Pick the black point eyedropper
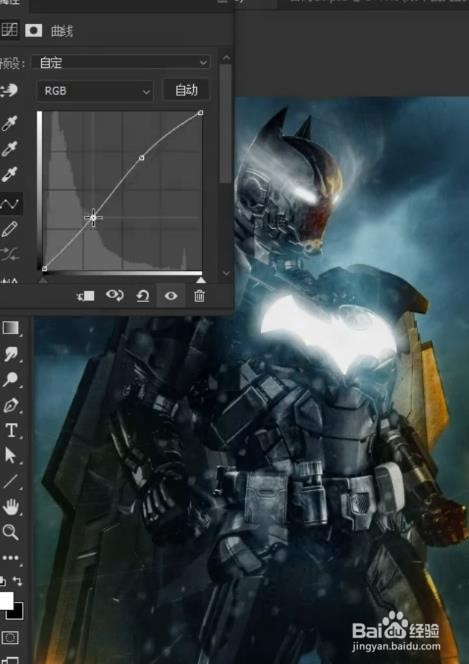Screen dimensions: 469x664 [10, 123]
